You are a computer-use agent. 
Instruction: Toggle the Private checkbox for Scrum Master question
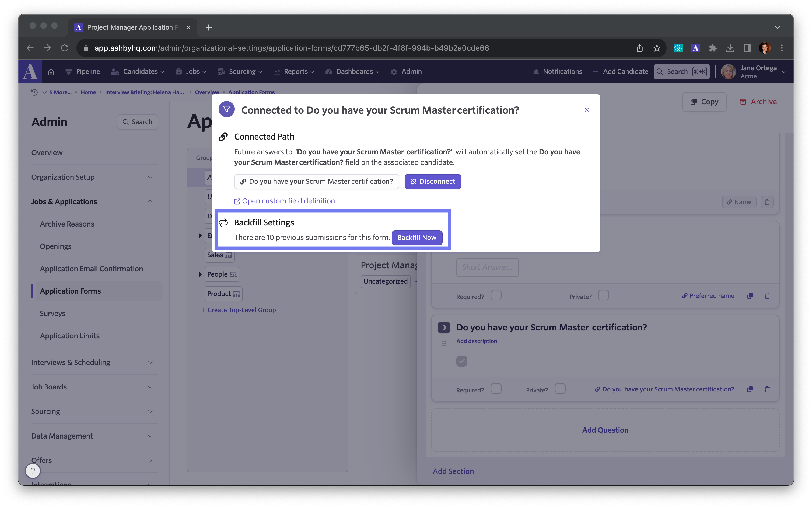point(559,388)
